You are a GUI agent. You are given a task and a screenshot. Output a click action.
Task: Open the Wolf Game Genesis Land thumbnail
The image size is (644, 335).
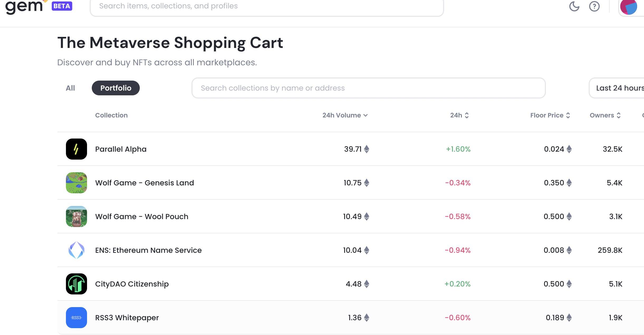(76, 183)
